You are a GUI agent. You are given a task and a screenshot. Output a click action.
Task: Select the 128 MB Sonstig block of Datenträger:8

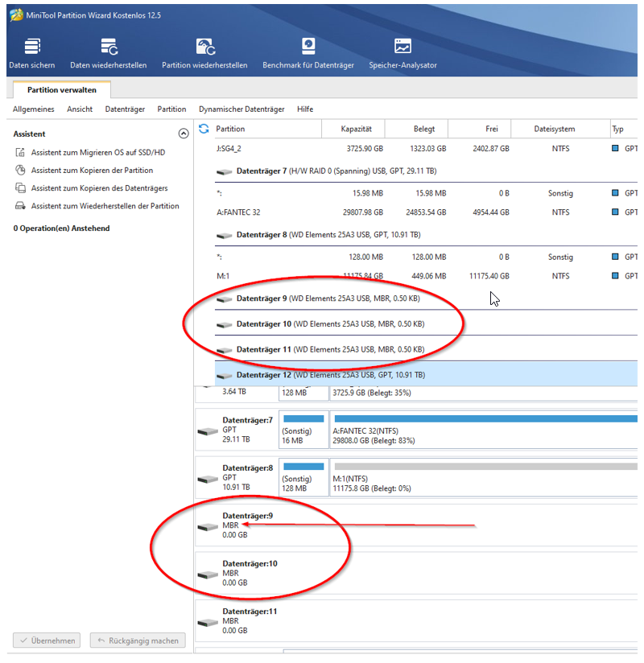point(303,477)
